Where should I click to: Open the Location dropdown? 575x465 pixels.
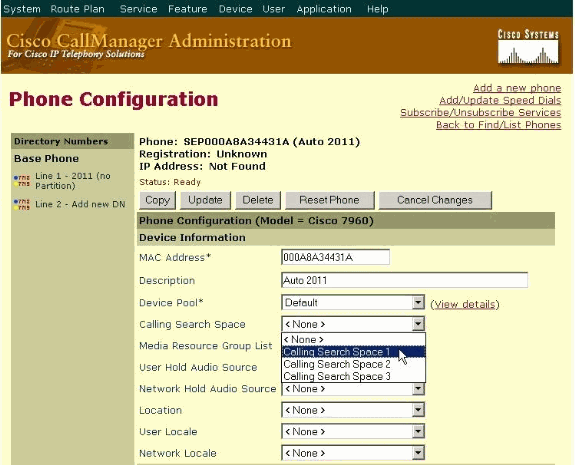(x=353, y=410)
